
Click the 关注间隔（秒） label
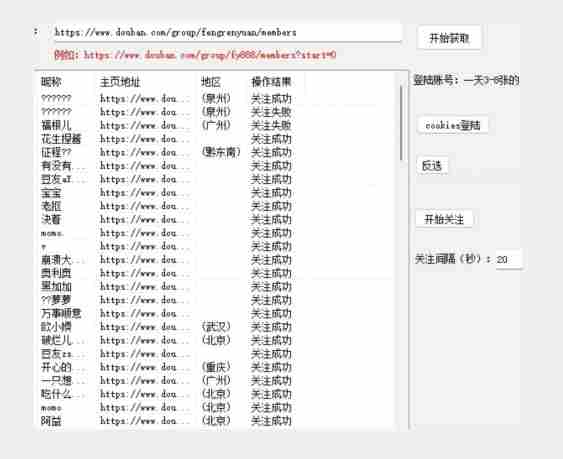click(x=453, y=259)
